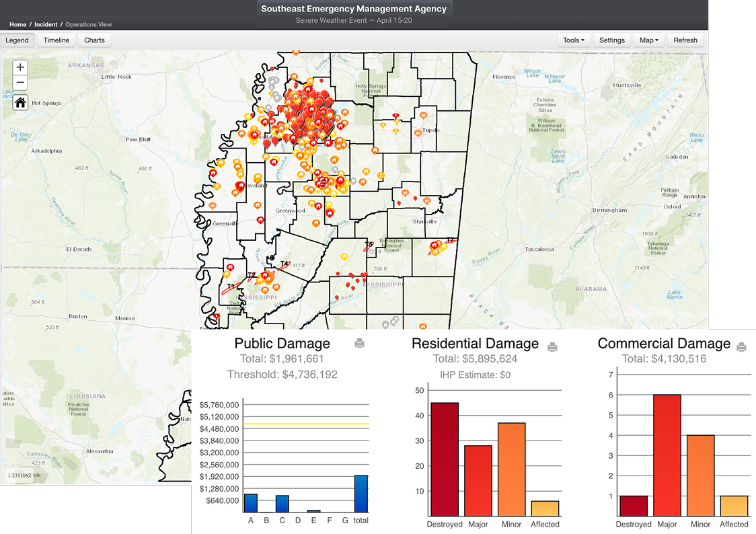Viewport: 756px width, 534px height.
Task: Print the Residential Damage chart
Action: coord(552,347)
